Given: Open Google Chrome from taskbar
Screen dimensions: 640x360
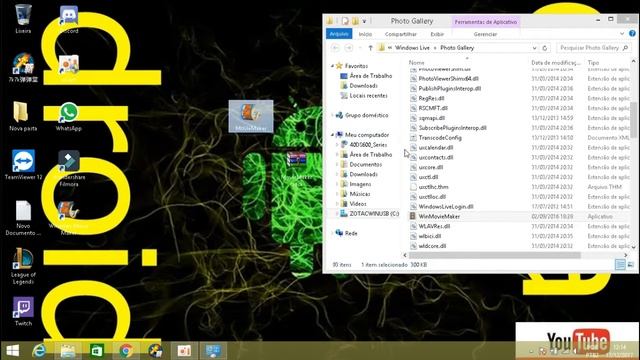Looking at the screenshot, I should tap(126, 351).
